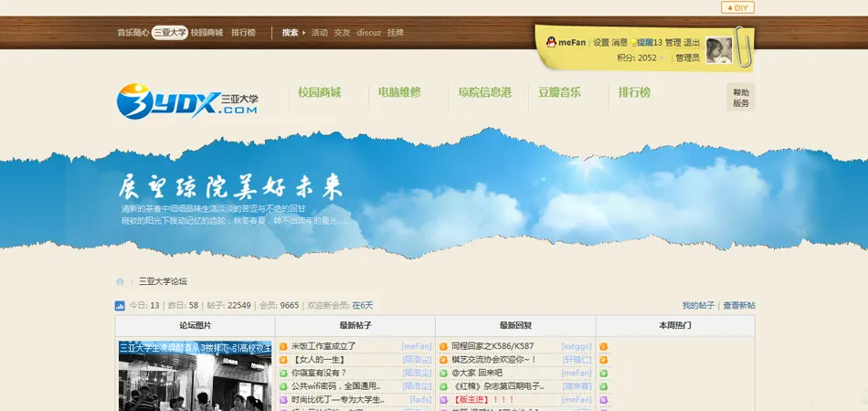This screenshot has height=411, width=868.
Task: Open post 公共wifi密码，全国通用
Action: pos(335,386)
